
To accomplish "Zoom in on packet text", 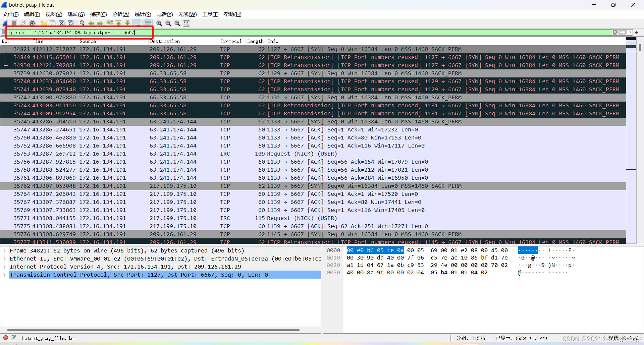I will 159,23.
